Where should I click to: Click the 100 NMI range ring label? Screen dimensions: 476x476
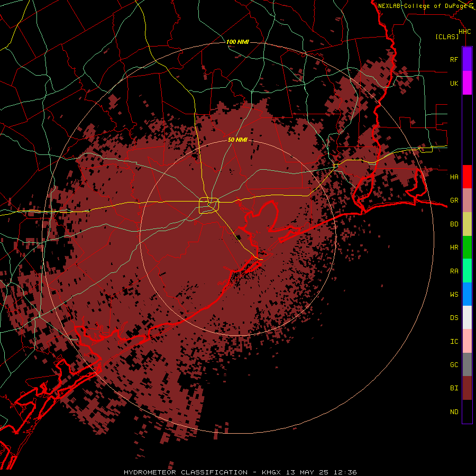pyautogui.click(x=237, y=42)
